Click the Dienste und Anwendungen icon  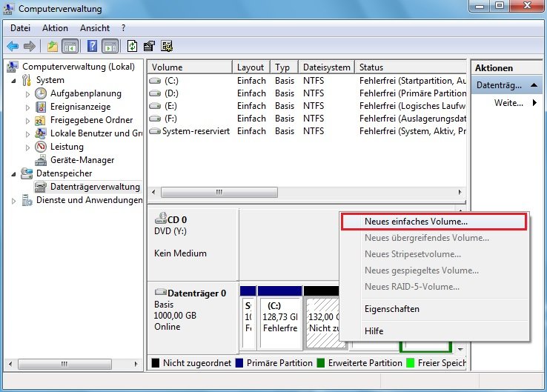27,200
